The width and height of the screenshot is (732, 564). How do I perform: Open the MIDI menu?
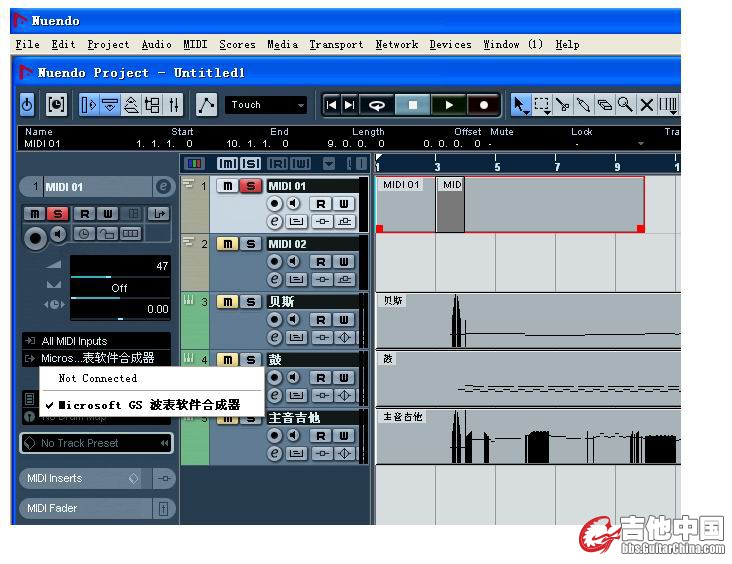pos(195,44)
